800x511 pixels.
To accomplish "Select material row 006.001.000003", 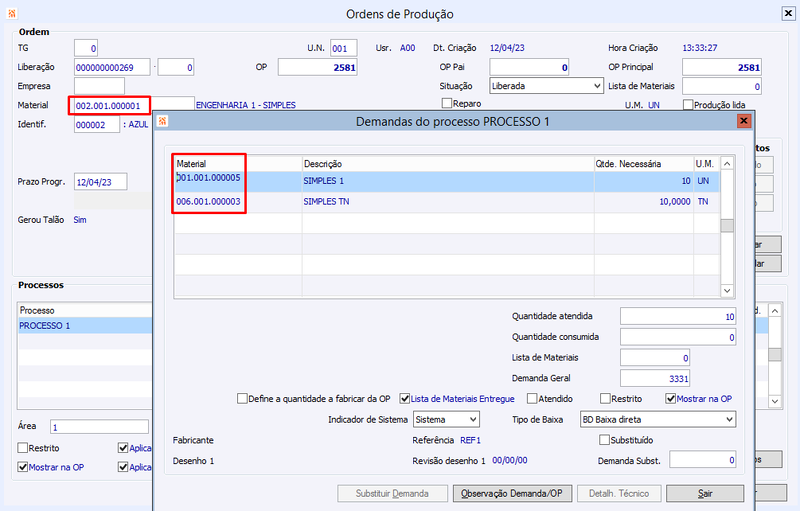I will [447, 202].
